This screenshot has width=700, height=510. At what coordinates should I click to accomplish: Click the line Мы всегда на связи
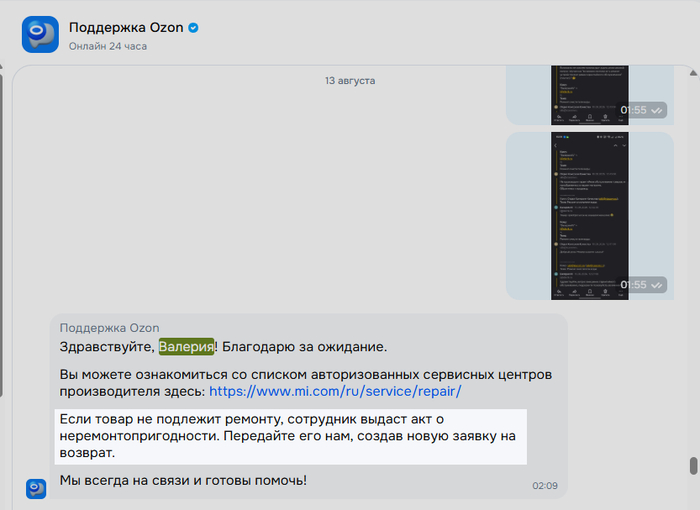coord(183,481)
